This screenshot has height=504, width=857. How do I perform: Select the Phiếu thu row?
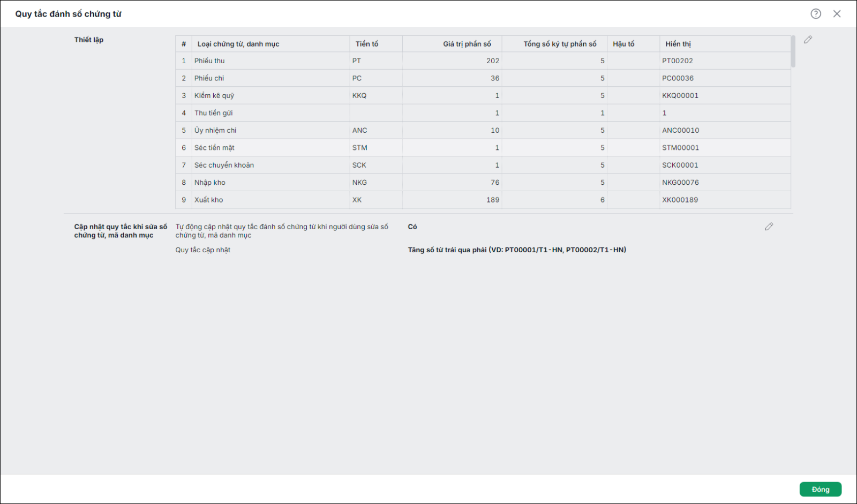click(483, 61)
